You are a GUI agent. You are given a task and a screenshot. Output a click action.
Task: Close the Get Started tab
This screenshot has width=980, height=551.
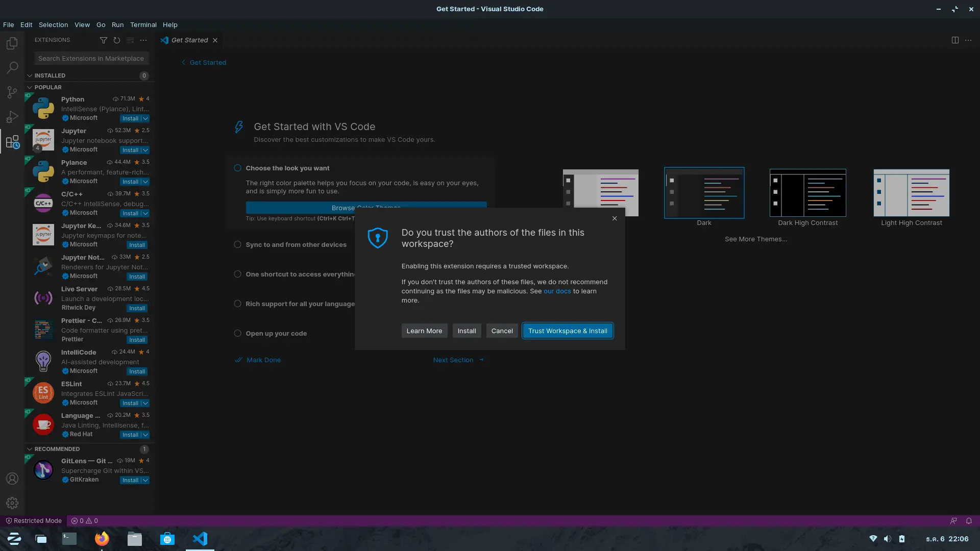coord(215,40)
